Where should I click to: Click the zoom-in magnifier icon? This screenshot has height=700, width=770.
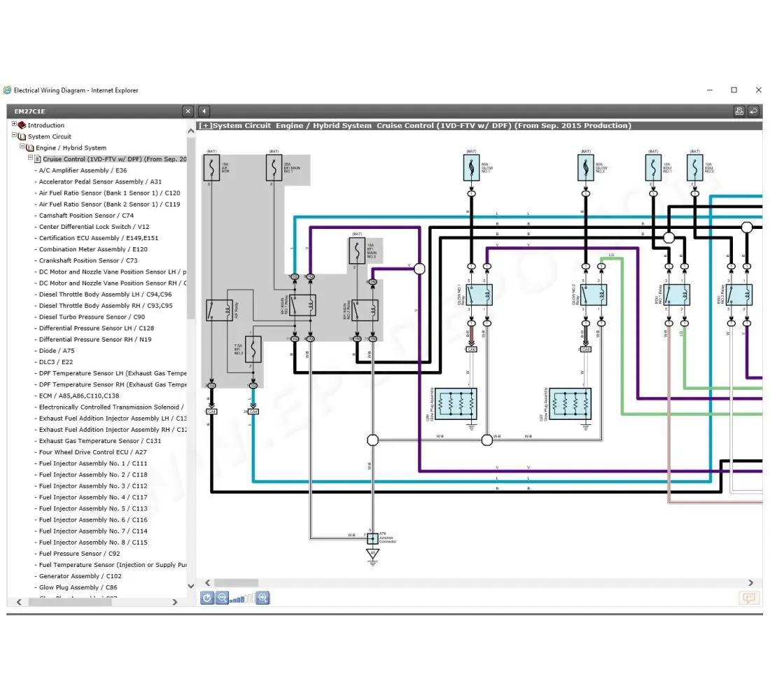click(262, 598)
